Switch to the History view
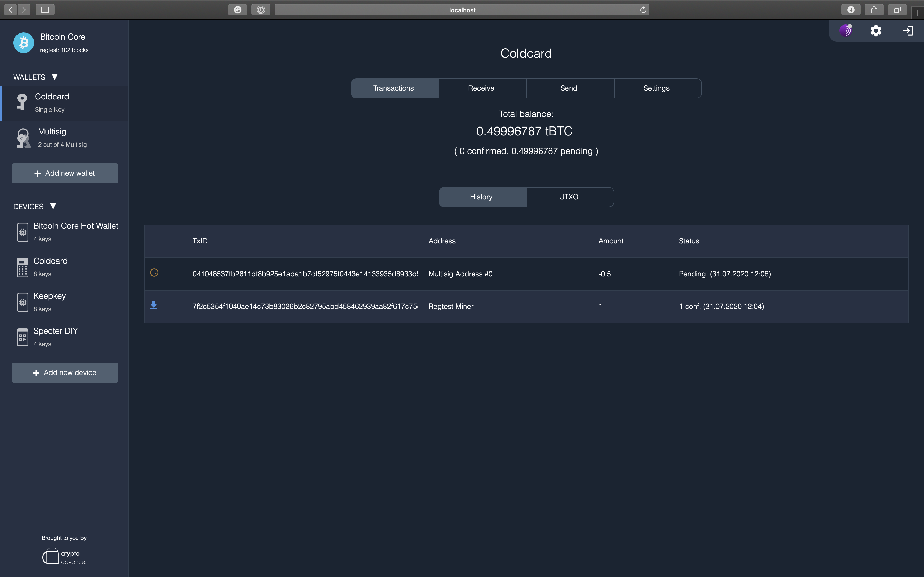924x577 pixels. (x=481, y=197)
